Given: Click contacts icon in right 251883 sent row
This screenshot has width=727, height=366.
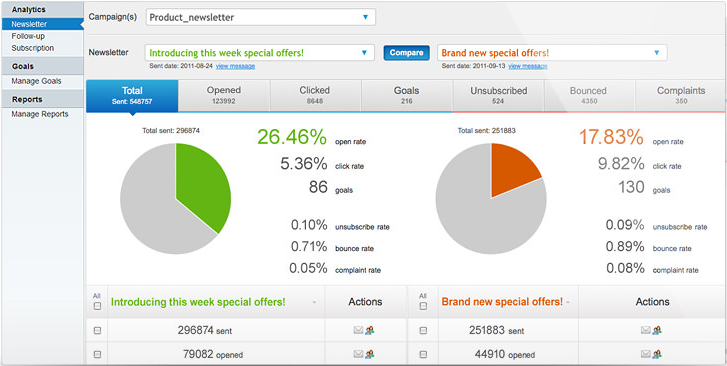Looking at the screenshot, I should 657,330.
